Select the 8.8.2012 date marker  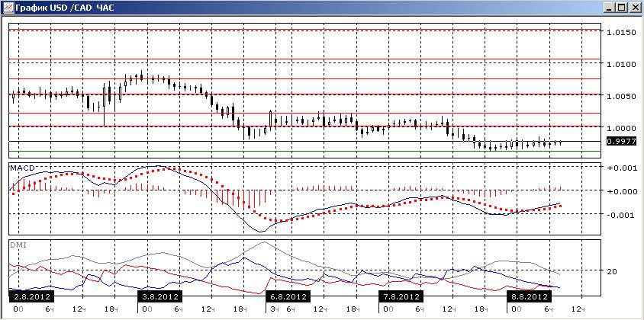(x=529, y=296)
